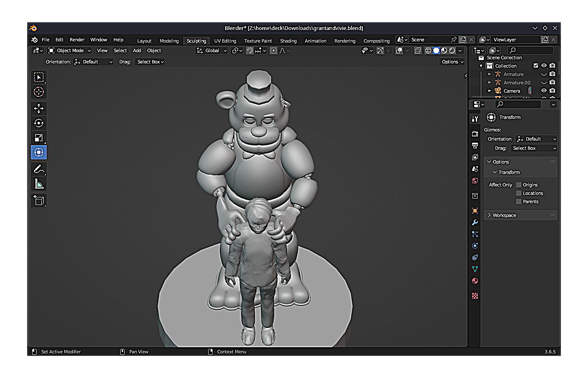The width and height of the screenshot is (588, 388).
Task: Select the Select Box tool in the toolbar
Action: coord(39,77)
